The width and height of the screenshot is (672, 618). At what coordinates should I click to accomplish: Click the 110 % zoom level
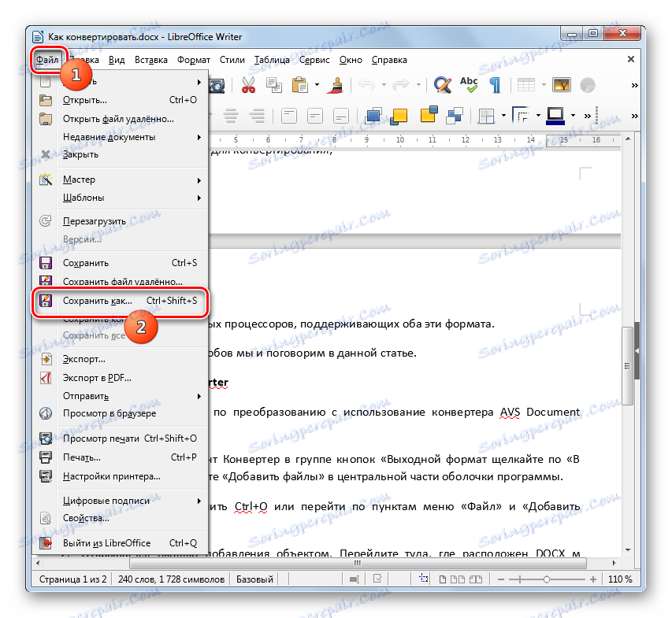620,579
